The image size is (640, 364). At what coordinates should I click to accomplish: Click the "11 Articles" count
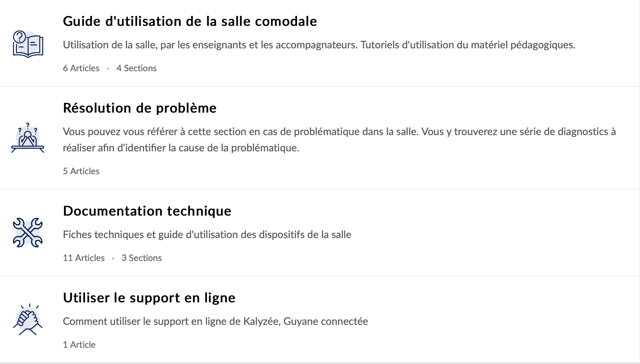coord(84,258)
